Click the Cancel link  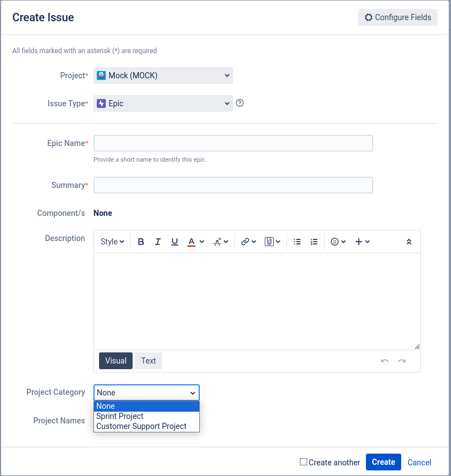[419, 463]
